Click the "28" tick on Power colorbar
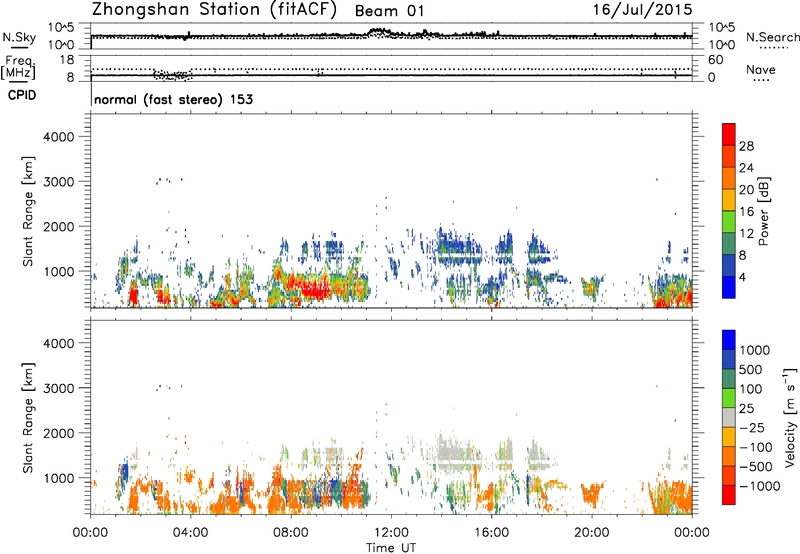Image resolution: width=800 pixels, height=554 pixels. 746,146
